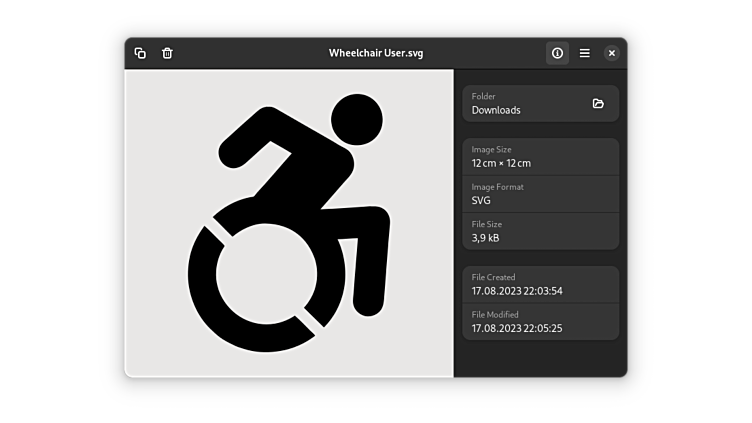The width and height of the screenshot is (752, 423).
Task: Click the "12 cm × 12 cm" value text
Action: tap(501, 163)
